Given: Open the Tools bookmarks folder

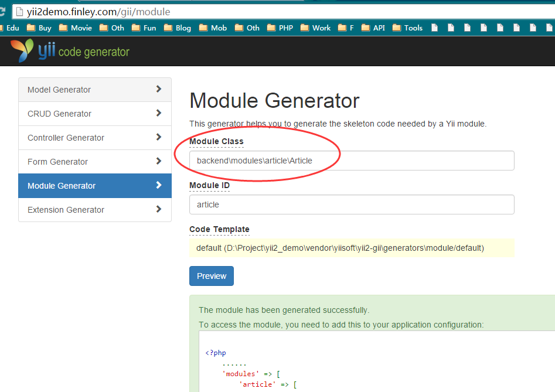Looking at the screenshot, I should point(407,28).
